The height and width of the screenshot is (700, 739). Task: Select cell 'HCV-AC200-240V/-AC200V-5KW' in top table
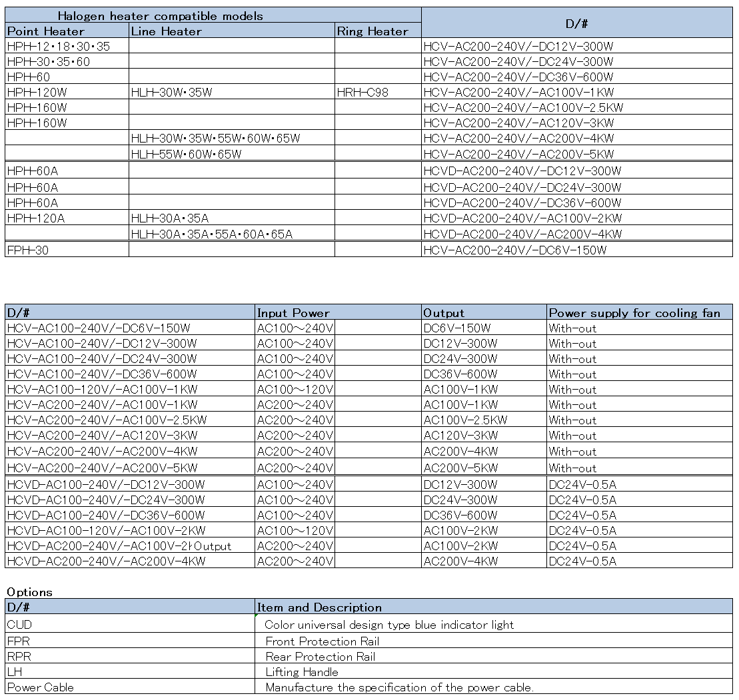click(x=577, y=154)
